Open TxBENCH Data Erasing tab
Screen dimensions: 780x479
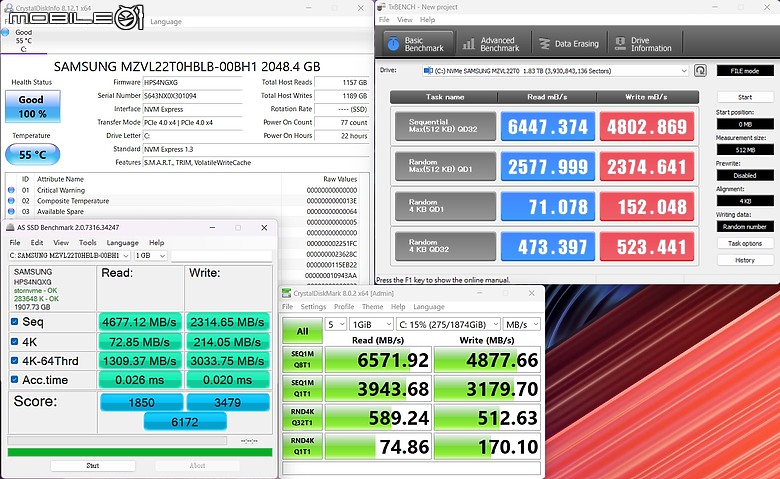[x=570, y=44]
